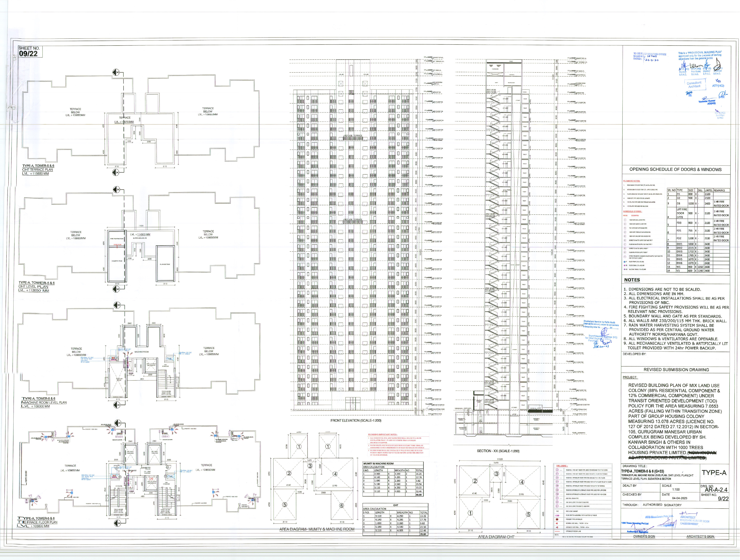Click circled number 6 in Mumty area diagram
The height and width of the screenshot is (560, 740).
point(341,505)
